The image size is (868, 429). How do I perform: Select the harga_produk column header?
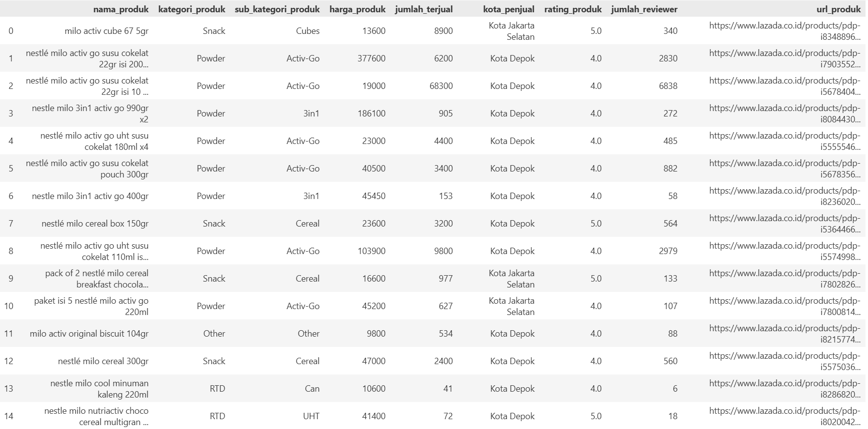[357, 9]
